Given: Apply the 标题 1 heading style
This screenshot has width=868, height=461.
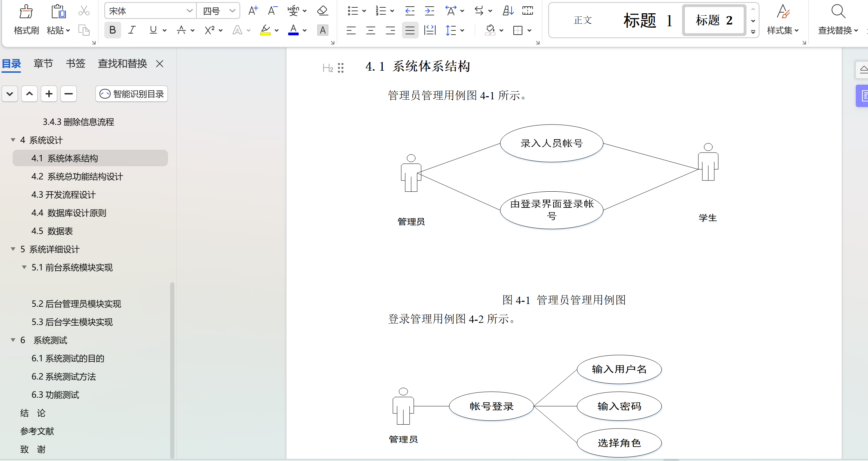Looking at the screenshot, I should click(x=647, y=20).
